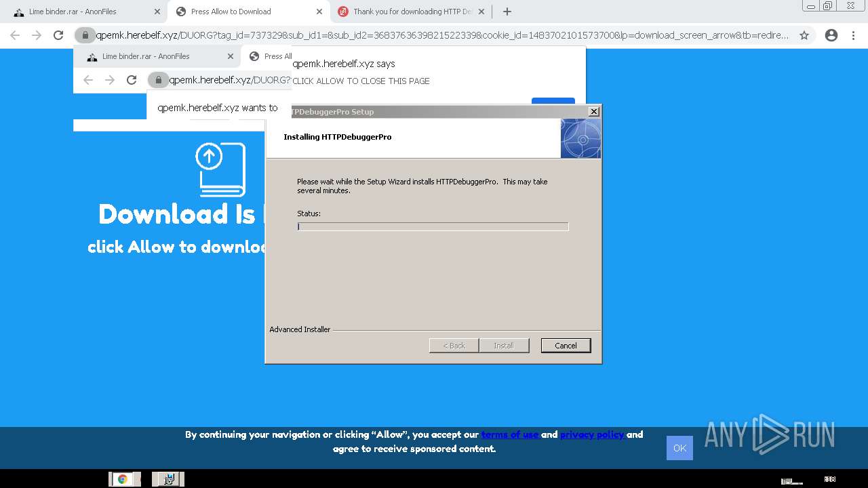
Task: Close the Lime binder.rar tab
Action: (157, 12)
